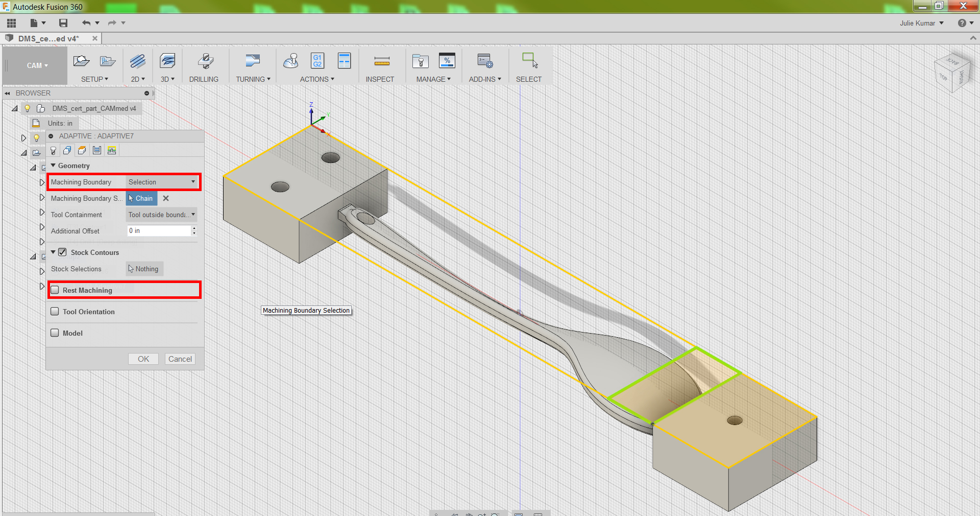
Task: Open the TURNING menu
Action: pyautogui.click(x=253, y=79)
